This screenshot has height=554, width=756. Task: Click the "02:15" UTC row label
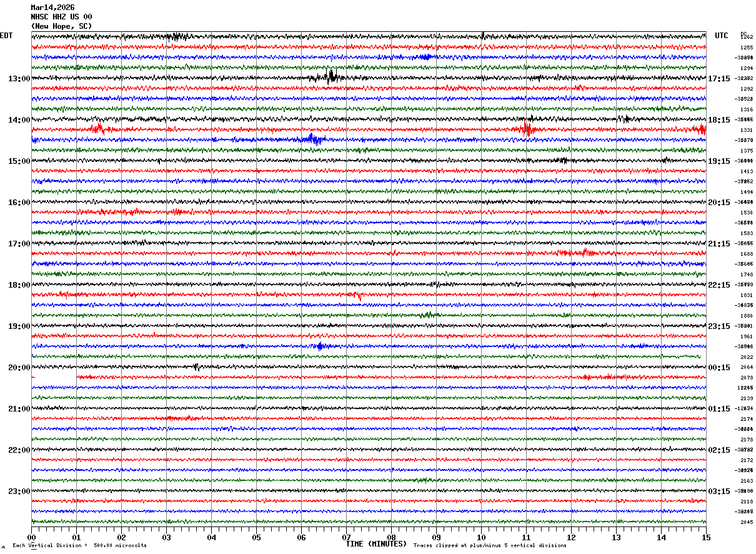coord(719,450)
